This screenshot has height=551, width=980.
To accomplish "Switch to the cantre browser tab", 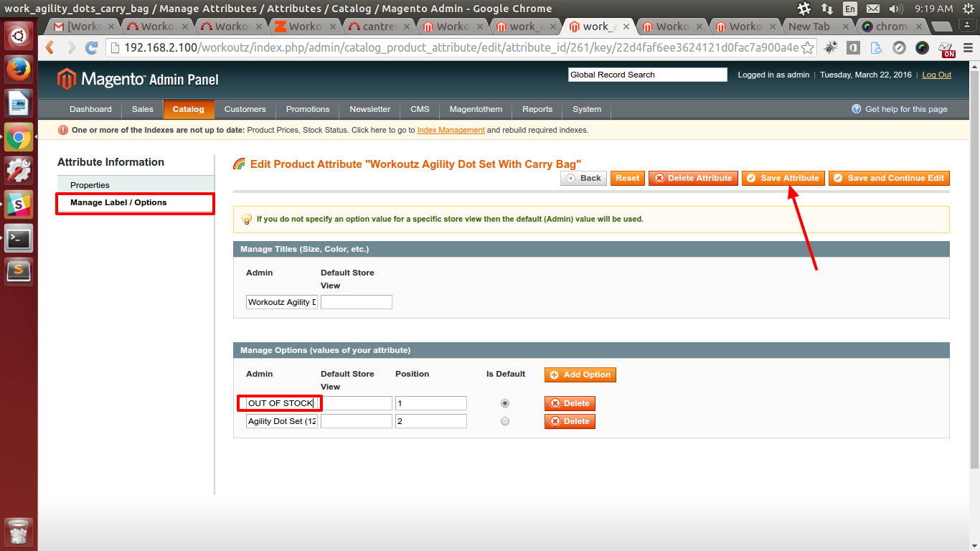I will (x=377, y=27).
